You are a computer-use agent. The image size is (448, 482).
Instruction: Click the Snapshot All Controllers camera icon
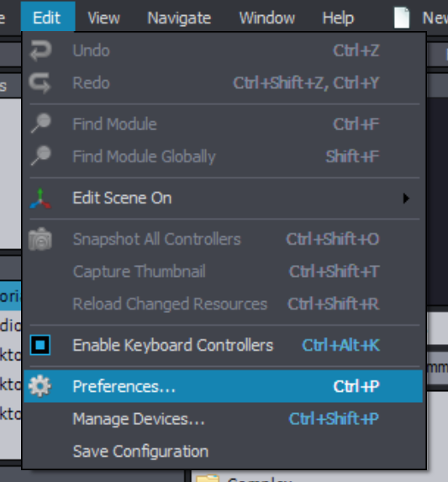(x=40, y=239)
